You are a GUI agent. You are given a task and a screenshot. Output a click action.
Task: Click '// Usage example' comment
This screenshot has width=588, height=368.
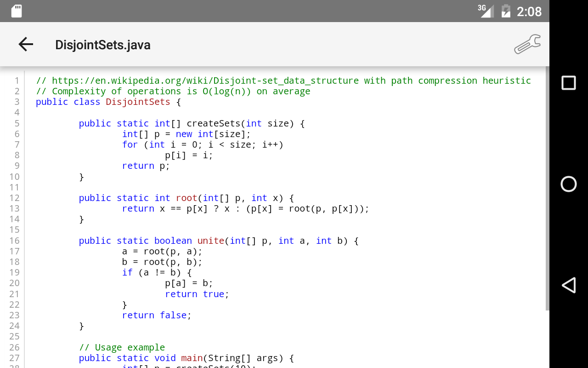coord(122,347)
